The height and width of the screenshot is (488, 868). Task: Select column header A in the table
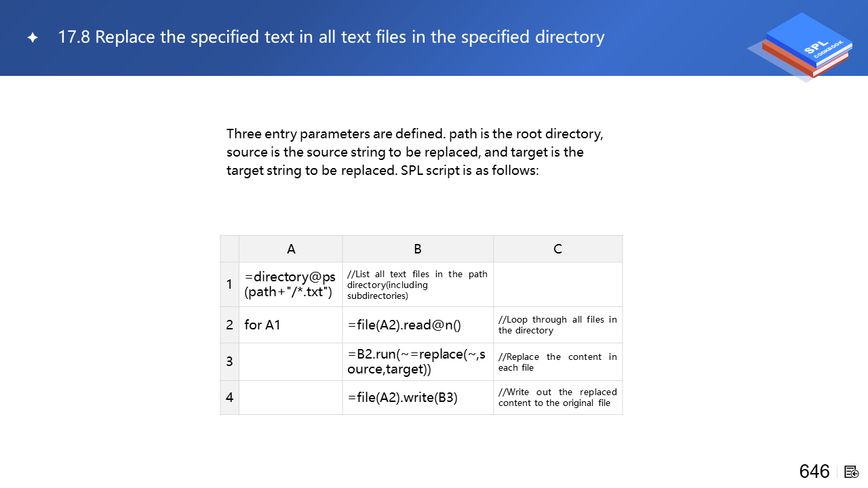pyautogui.click(x=291, y=249)
